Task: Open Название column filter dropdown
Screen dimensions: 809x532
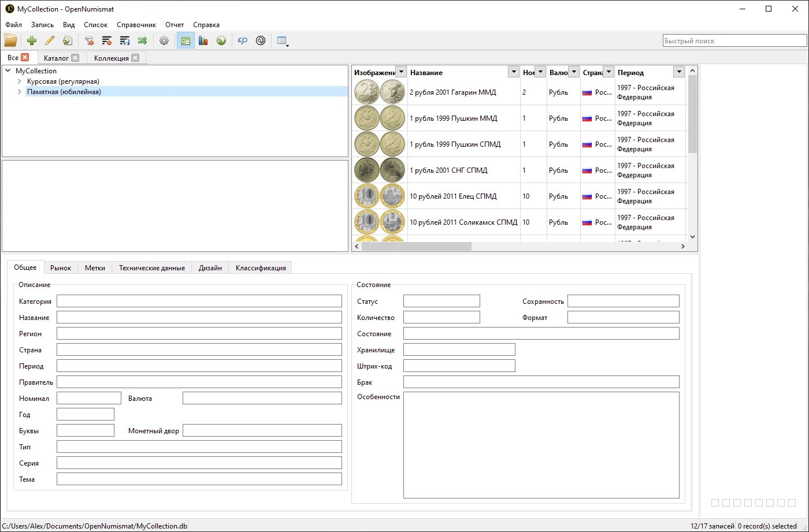Action: click(x=513, y=72)
